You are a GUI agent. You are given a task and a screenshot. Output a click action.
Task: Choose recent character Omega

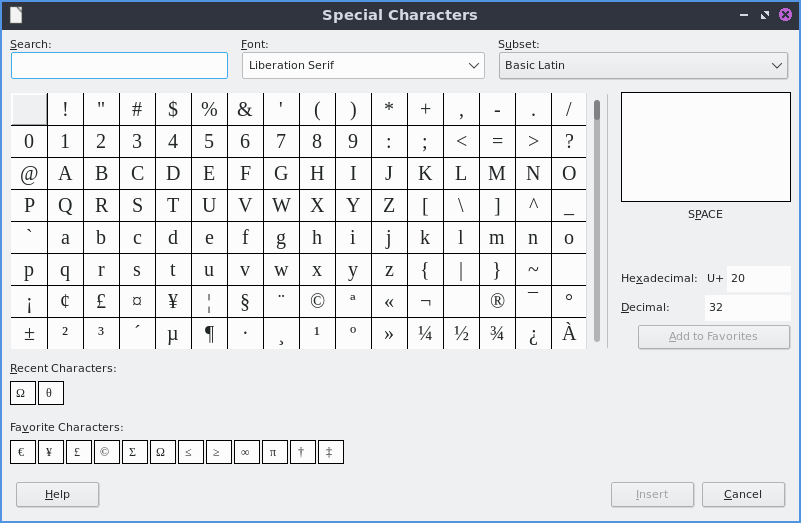click(x=21, y=393)
